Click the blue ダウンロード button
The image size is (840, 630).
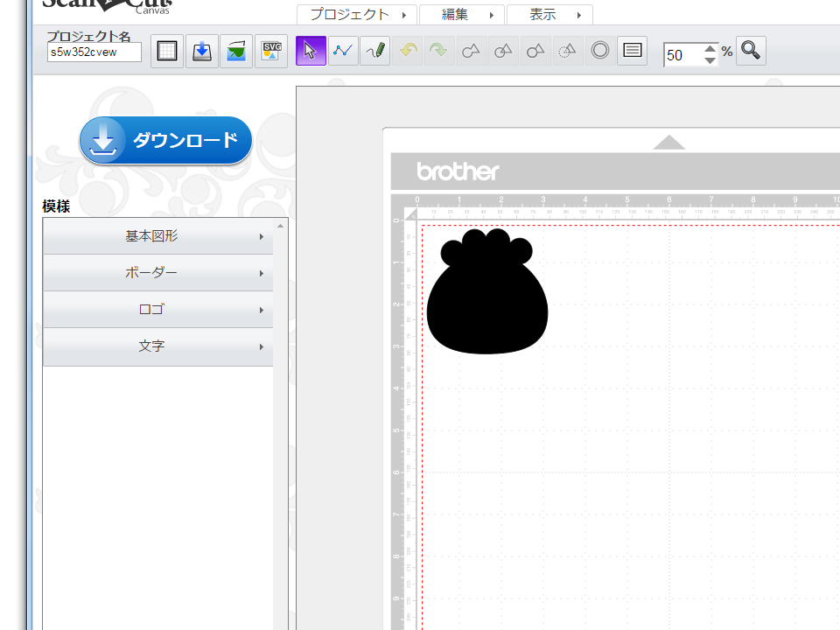click(x=165, y=140)
